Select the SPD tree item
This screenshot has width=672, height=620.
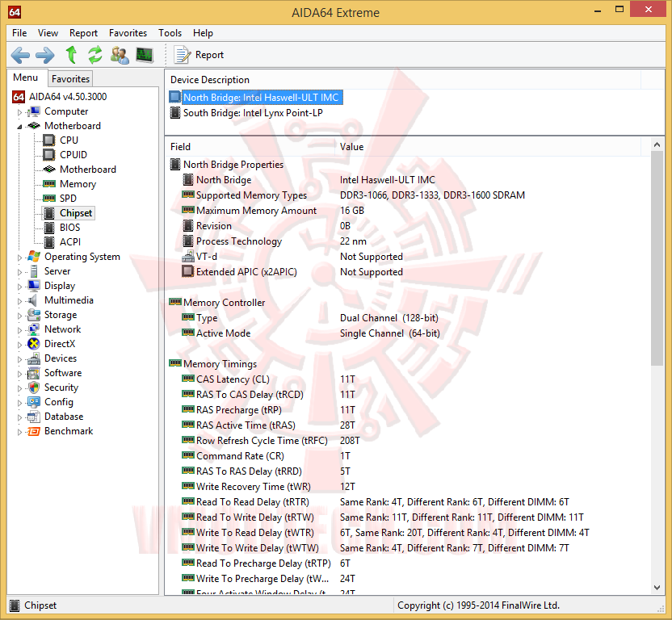(x=68, y=199)
